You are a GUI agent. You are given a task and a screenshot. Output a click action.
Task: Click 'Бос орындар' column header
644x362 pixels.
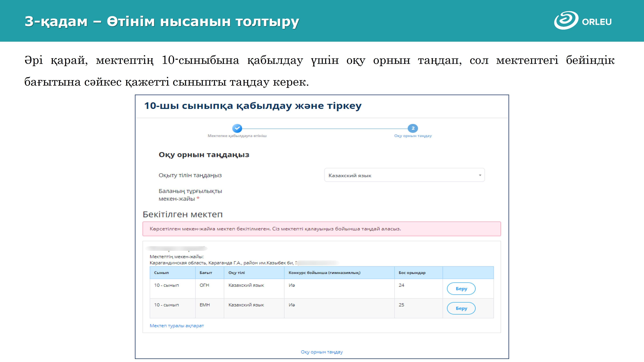[x=412, y=273]
